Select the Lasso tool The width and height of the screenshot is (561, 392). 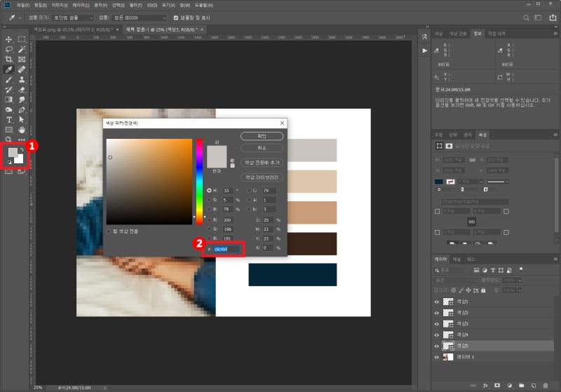click(x=9, y=49)
